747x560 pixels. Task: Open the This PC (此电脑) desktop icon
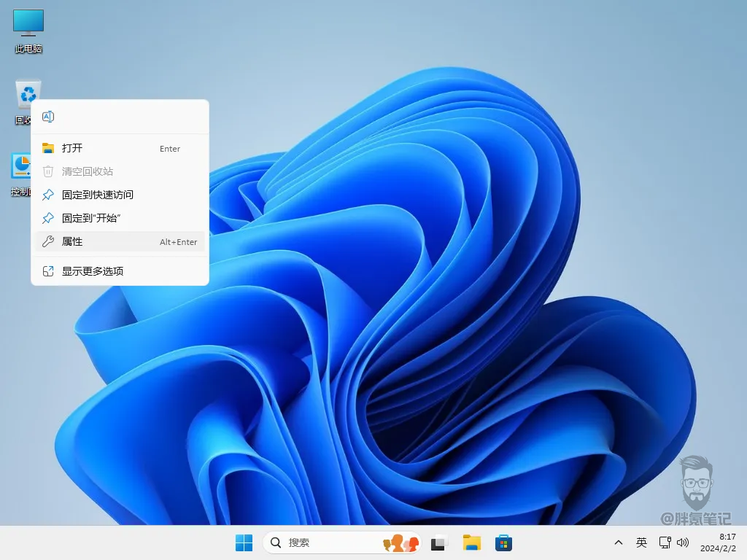coord(28,31)
